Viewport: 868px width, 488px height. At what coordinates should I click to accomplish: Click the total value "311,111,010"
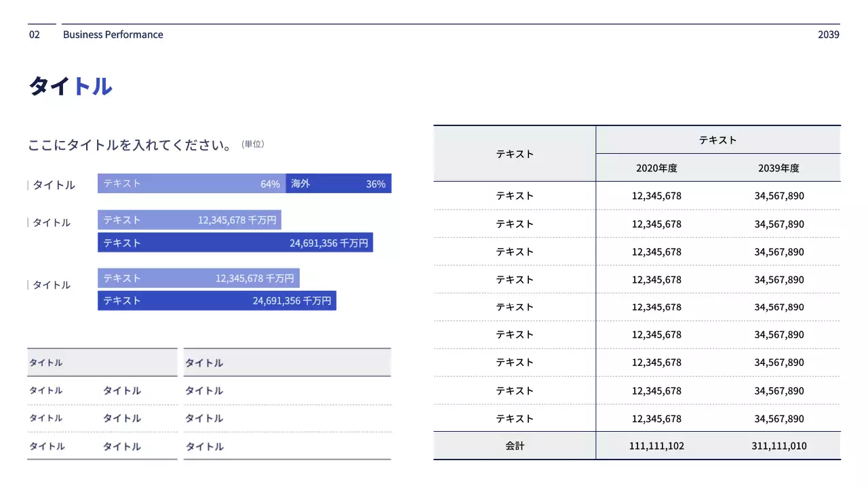(x=778, y=446)
